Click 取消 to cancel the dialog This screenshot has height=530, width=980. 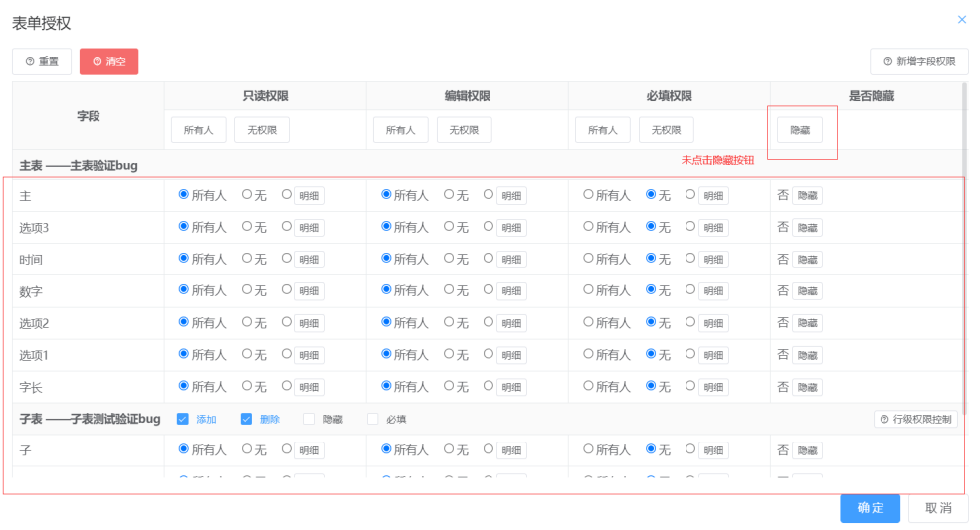(938, 508)
